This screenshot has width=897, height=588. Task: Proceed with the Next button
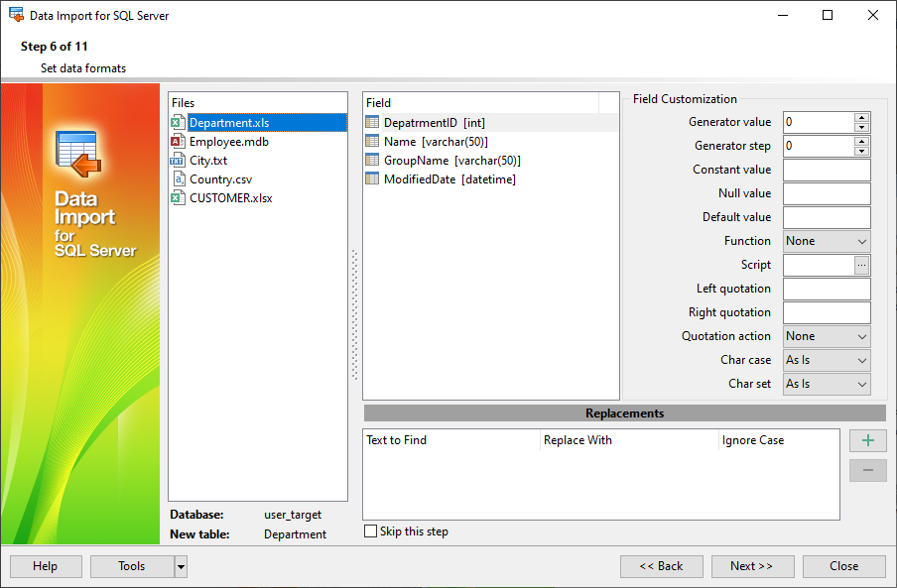(752, 566)
